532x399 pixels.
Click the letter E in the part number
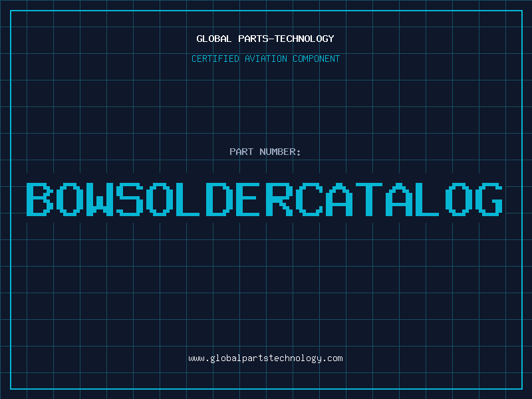tap(250, 199)
